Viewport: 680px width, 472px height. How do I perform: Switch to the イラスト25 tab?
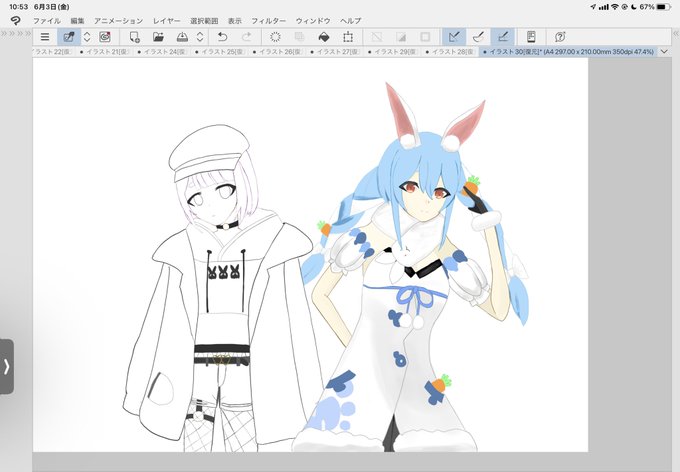220,52
